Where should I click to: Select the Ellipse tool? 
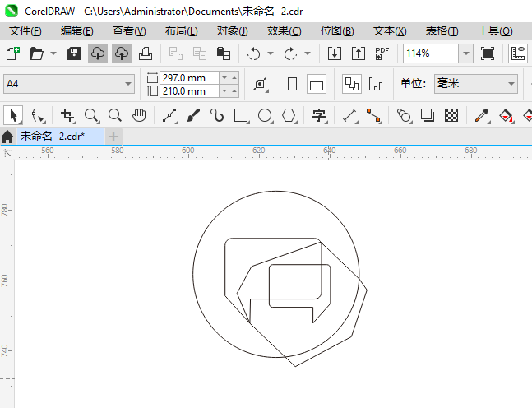pyautogui.click(x=265, y=115)
